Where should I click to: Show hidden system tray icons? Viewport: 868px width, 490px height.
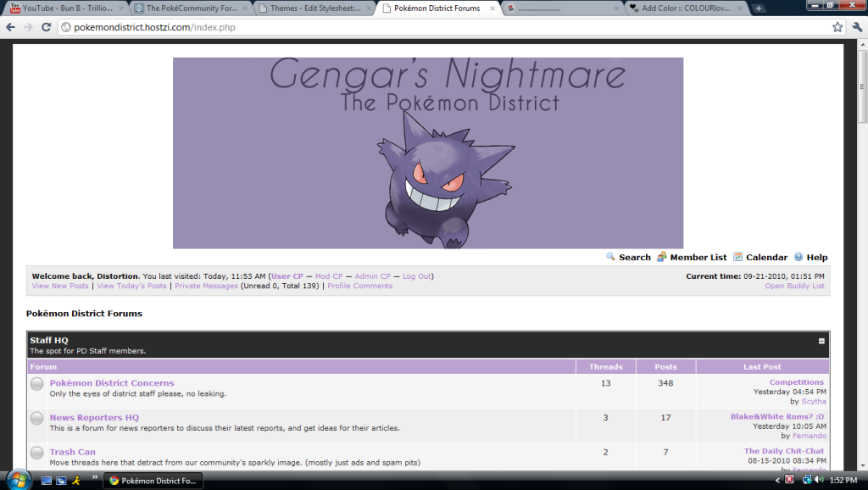point(778,481)
